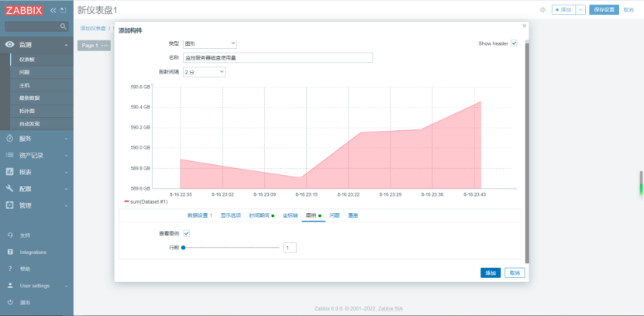Select the 图例 tab
Screen dimensions: 644x316
[x=313, y=215]
